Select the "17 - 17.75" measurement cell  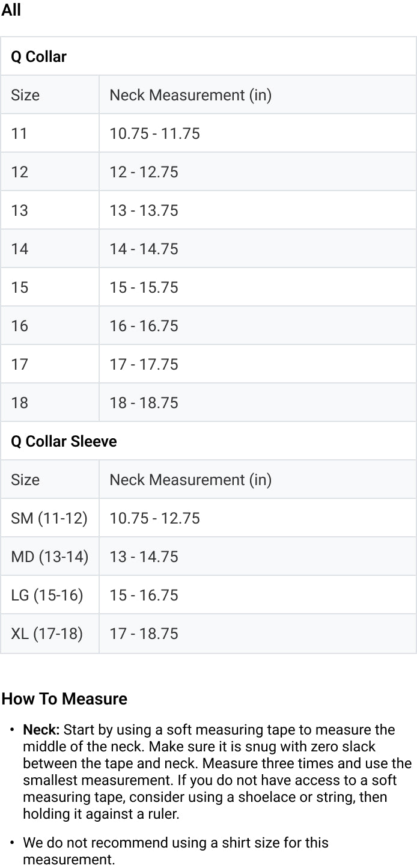(x=144, y=364)
